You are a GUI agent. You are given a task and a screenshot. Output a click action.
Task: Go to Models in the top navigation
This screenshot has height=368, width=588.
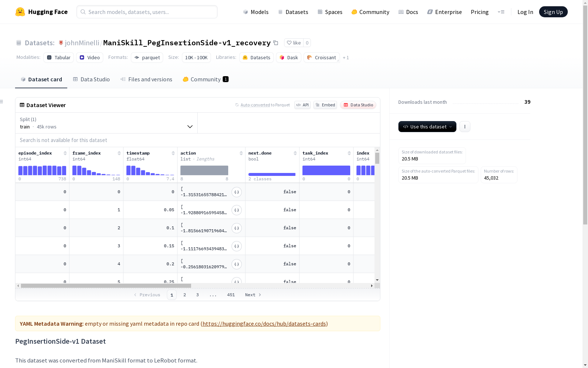click(256, 12)
